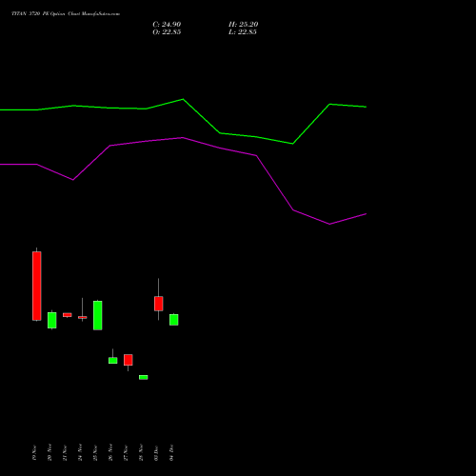
Task: Select the green candle above 04 Dec
Action: [x=174, y=320]
